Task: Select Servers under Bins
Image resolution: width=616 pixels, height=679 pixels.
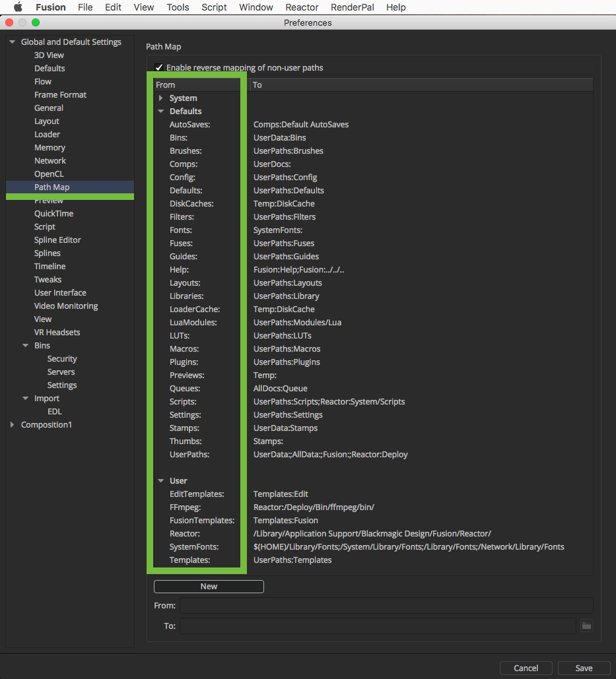Action: [x=61, y=372]
